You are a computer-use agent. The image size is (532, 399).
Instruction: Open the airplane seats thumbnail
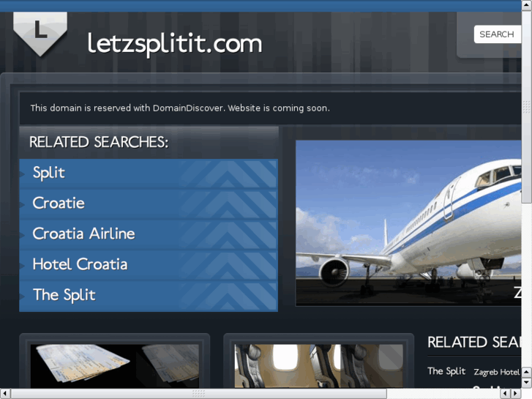point(318,366)
